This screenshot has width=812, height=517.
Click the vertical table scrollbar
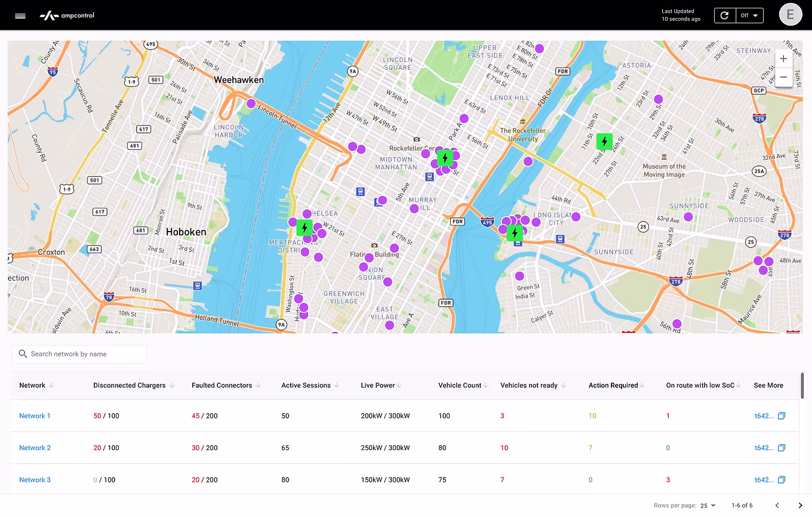point(802,385)
